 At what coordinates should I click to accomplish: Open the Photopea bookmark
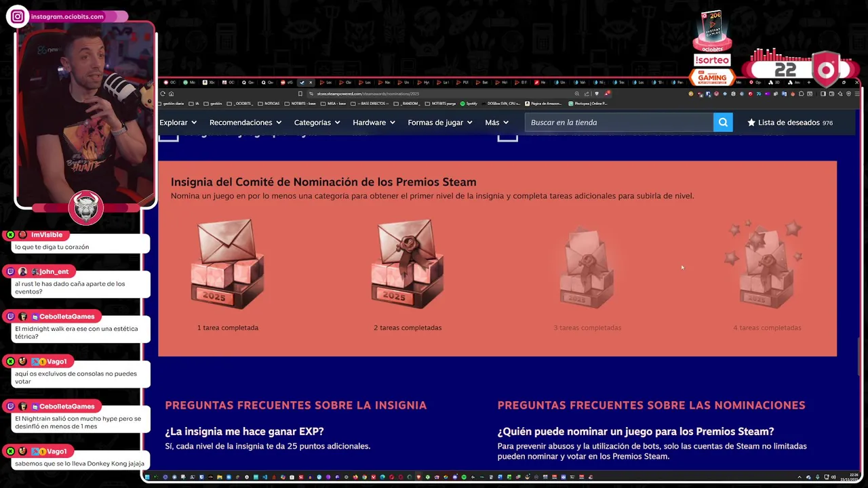pos(588,104)
